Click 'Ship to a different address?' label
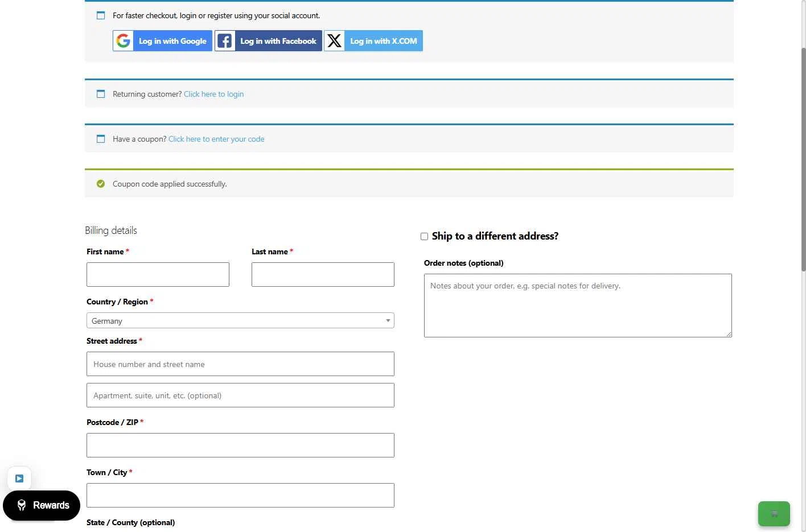Viewport: 806px width, 532px height. pyautogui.click(x=495, y=236)
